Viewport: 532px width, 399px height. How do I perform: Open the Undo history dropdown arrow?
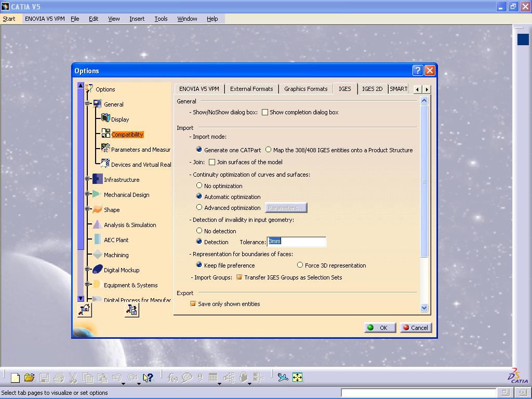[124, 384]
